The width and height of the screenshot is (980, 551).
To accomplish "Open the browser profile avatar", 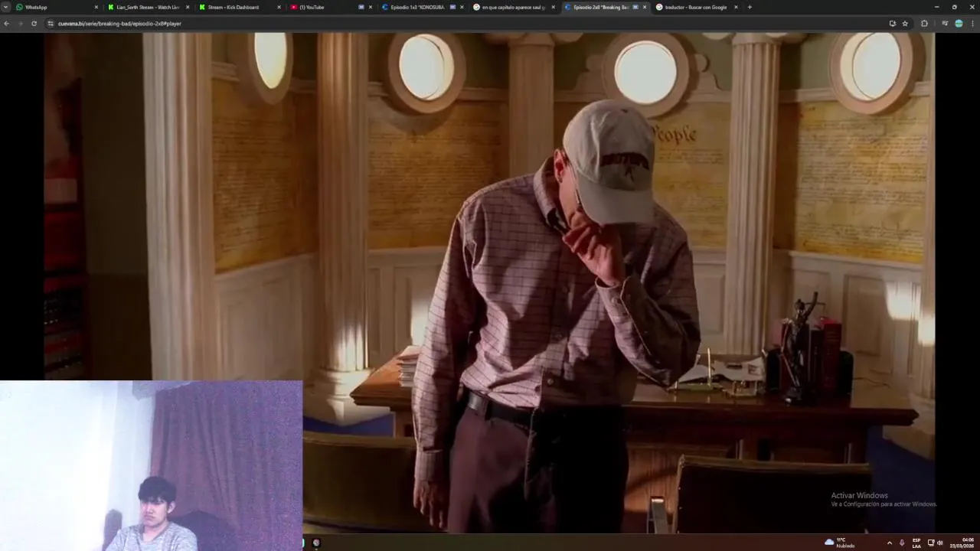I will tap(959, 24).
